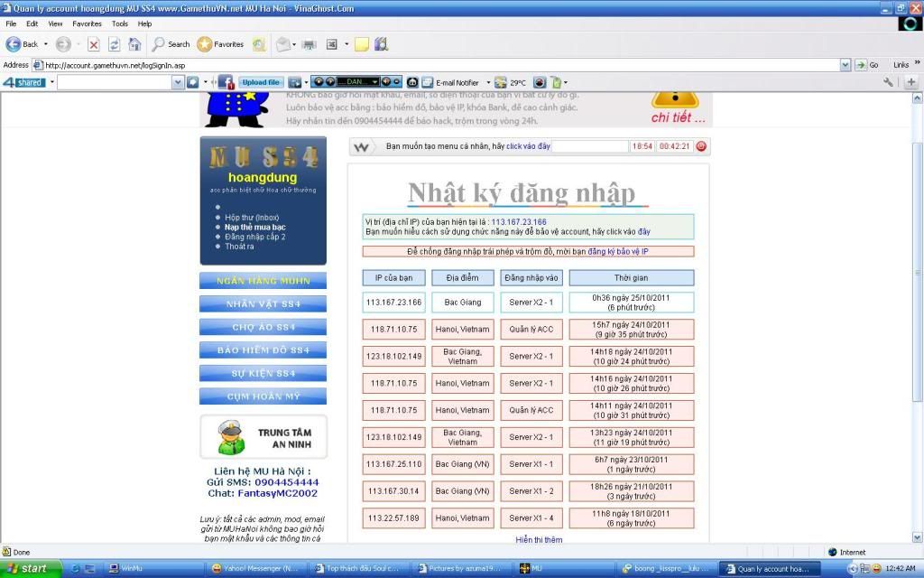
Task: Go to the Home page icon
Action: point(135,44)
